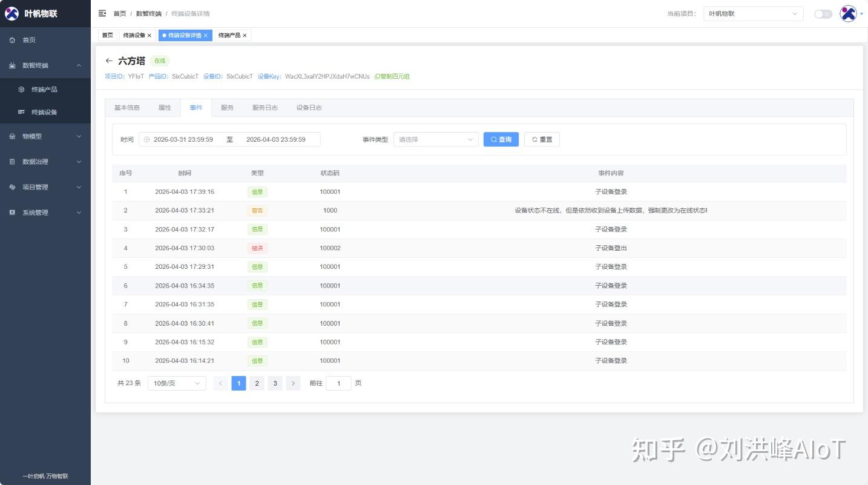
Task: Switch to the 首页 page tab
Action: pos(108,36)
